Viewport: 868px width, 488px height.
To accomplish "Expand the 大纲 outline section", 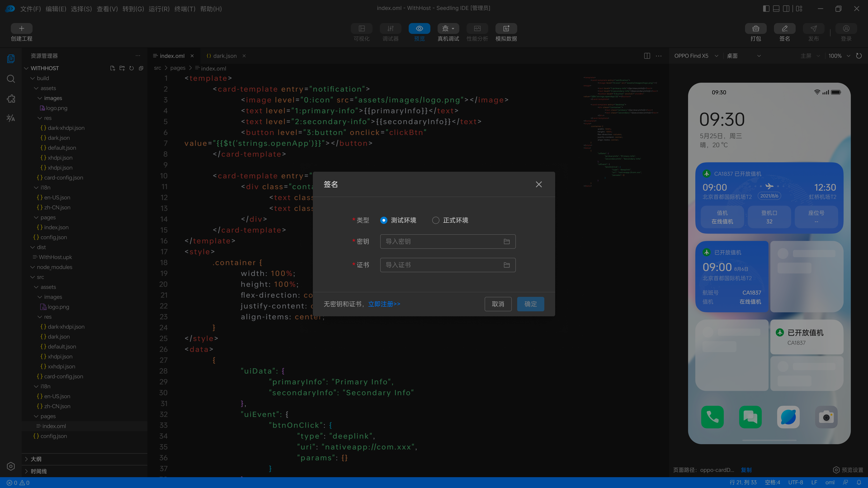I will click(36, 459).
